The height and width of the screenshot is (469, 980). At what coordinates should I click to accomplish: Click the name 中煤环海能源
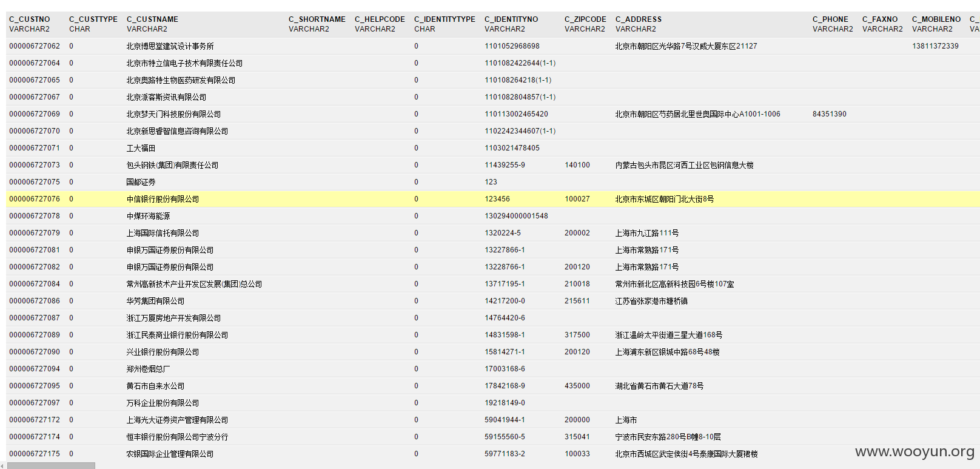pyautogui.click(x=148, y=216)
